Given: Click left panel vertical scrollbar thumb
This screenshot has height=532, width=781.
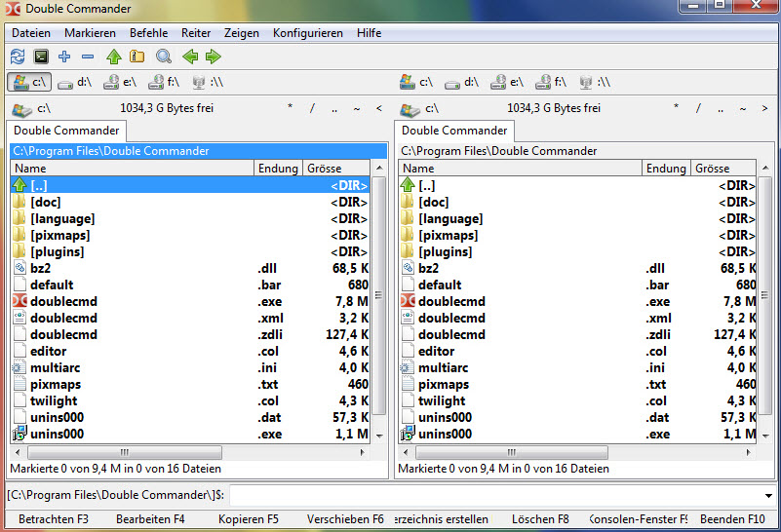Looking at the screenshot, I should click(x=379, y=295).
